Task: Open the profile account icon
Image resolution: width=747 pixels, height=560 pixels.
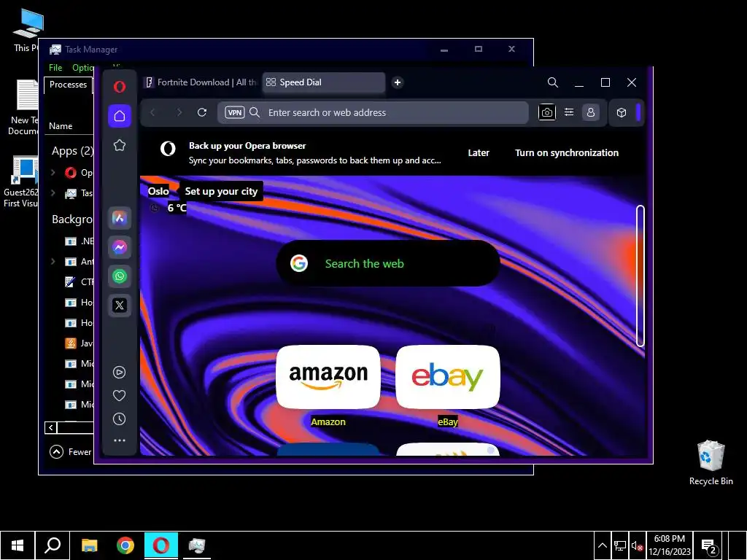Action: [591, 112]
